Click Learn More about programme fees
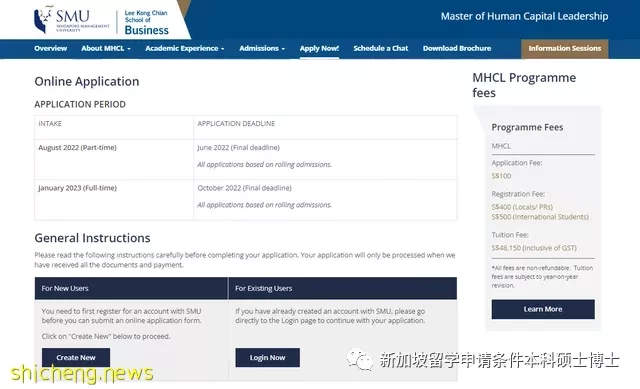Screen dimensions: 640x389 [543, 309]
